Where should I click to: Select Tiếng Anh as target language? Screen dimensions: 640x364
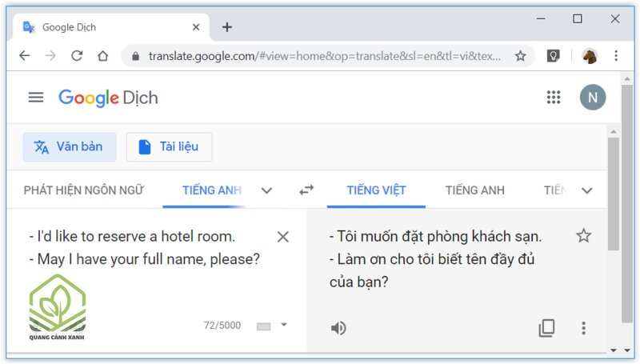(475, 190)
